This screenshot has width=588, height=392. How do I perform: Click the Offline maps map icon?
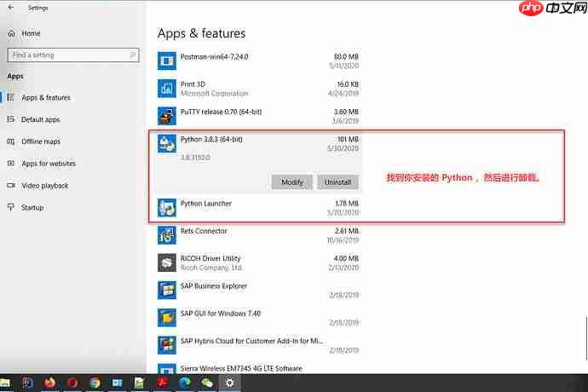[11, 141]
